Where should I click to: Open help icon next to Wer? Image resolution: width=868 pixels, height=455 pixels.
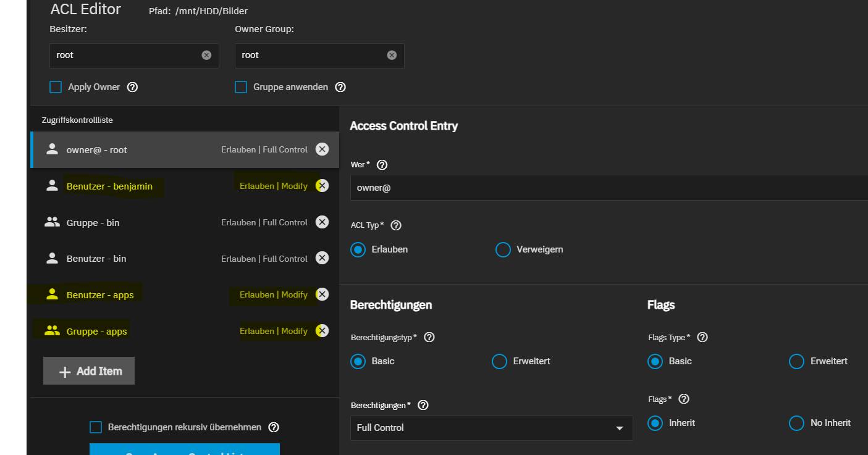[x=382, y=165]
